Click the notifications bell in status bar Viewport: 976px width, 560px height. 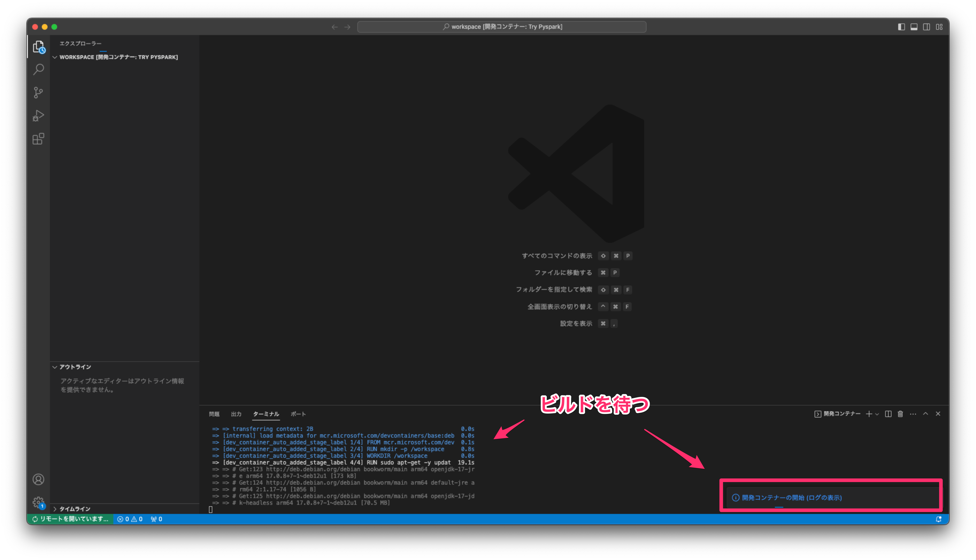click(939, 519)
